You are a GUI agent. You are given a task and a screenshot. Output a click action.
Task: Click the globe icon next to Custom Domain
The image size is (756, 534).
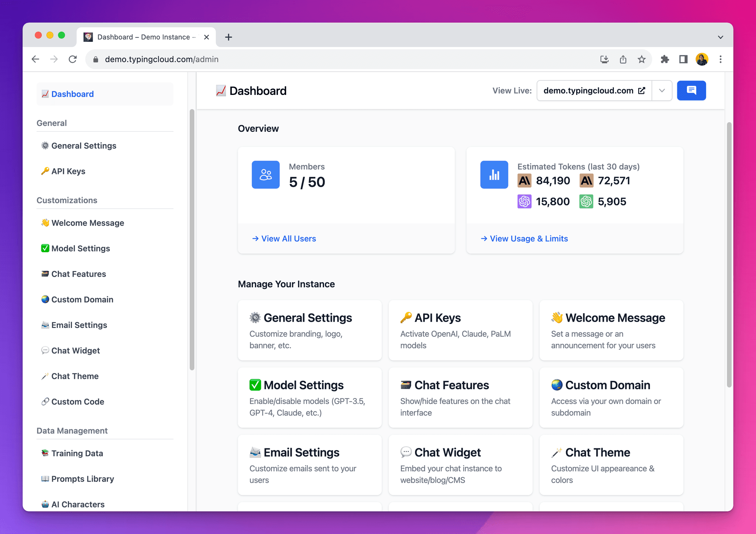click(x=45, y=299)
